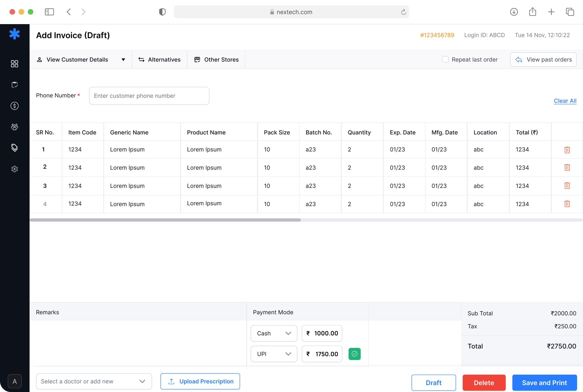583x392 pixels.
Task: Delete row 3 with the trash icon
Action: (x=567, y=186)
